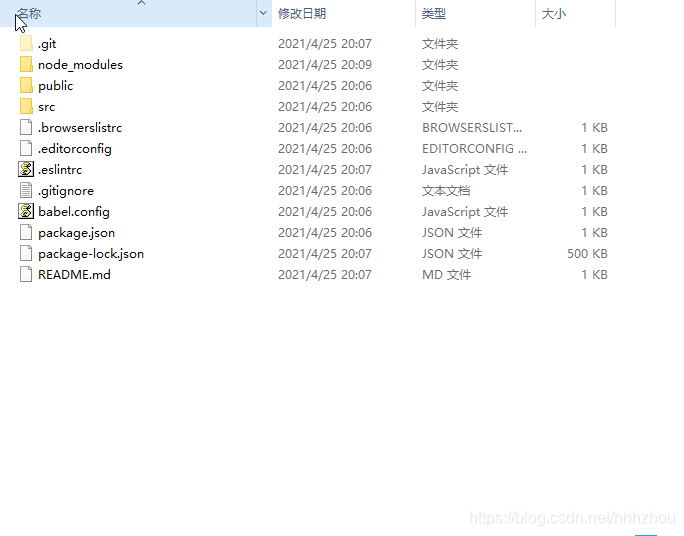Click the .eslintrc JavaScript file icon

[26, 169]
